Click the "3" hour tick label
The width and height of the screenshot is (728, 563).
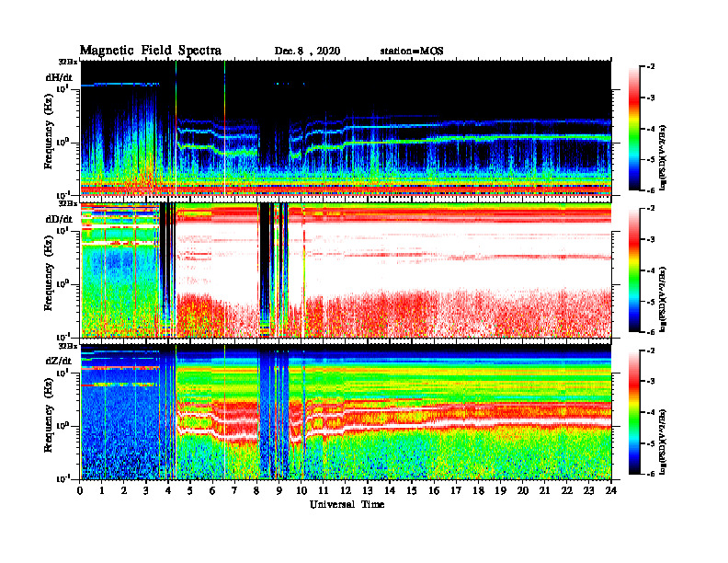click(146, 491)
